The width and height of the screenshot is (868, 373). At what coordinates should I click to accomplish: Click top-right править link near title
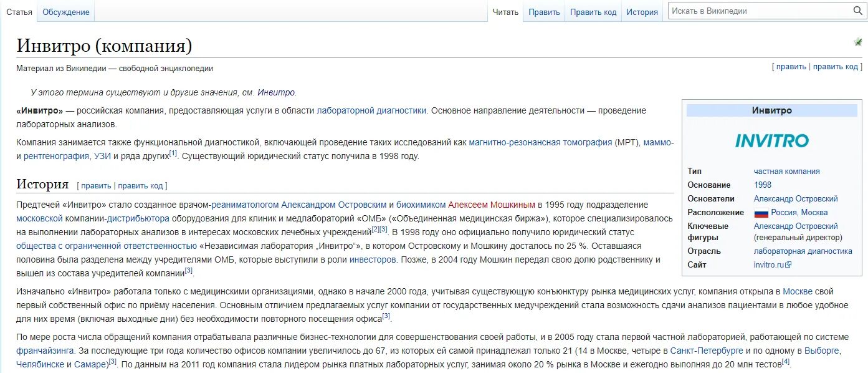(791, 67)
